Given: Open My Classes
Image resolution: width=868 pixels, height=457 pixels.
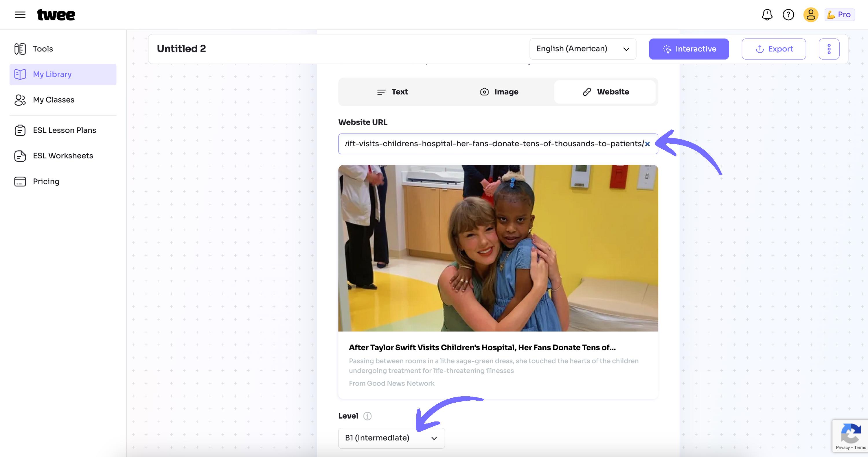Looking at the screenshot, I should click(x=63, y=100).
